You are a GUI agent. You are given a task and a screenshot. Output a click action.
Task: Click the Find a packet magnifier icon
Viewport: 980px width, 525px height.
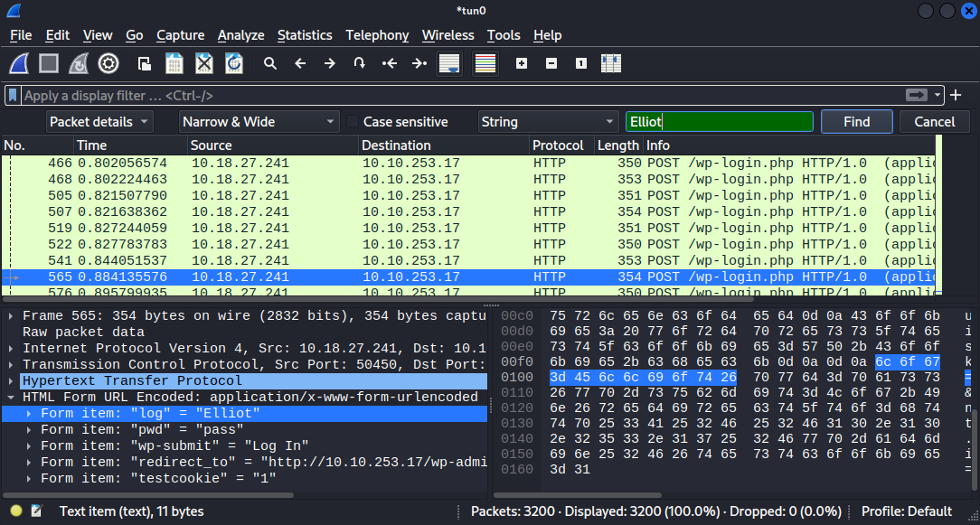[270, 63]
